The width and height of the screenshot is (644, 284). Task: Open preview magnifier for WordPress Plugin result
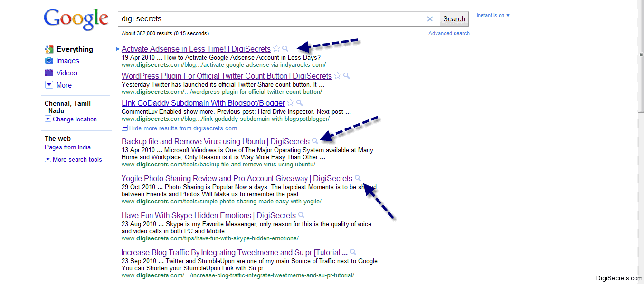click(347, 76)
